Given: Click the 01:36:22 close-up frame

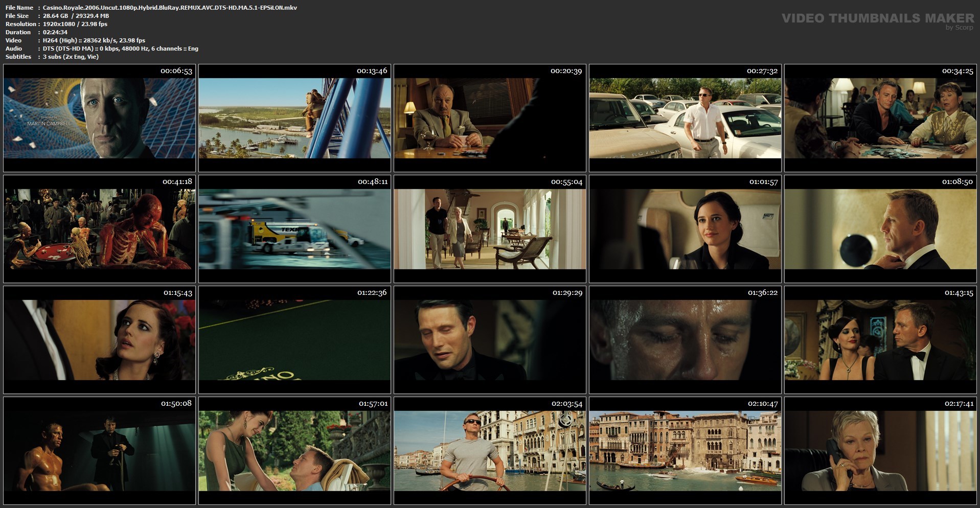Looking at the screenshot, I should [685, 340].
